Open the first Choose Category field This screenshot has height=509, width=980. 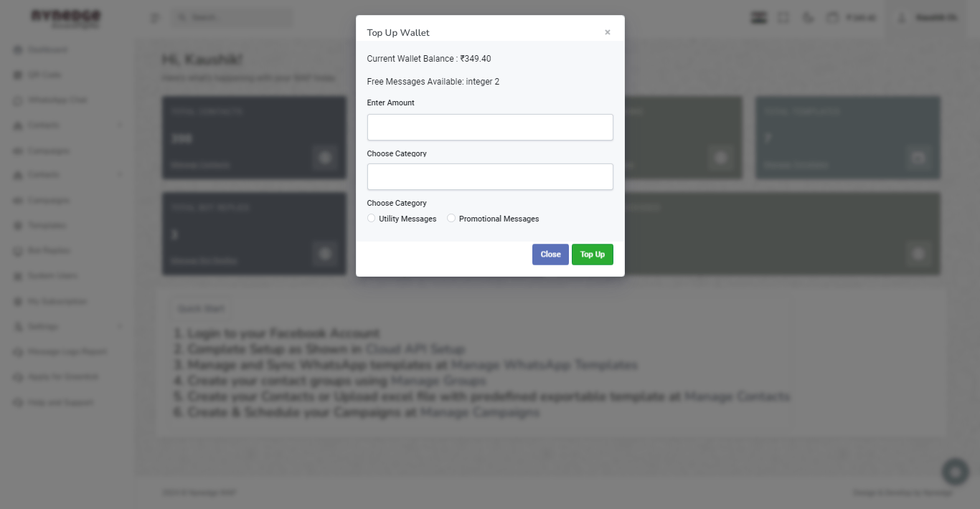[x=490, y=177]
